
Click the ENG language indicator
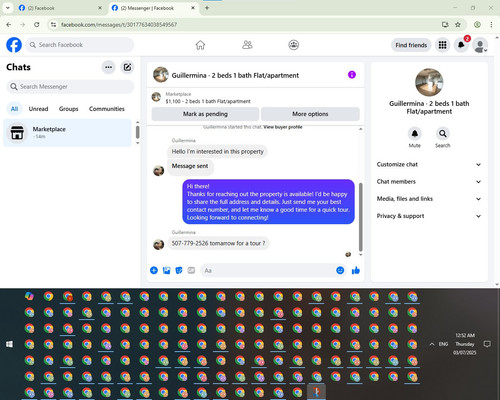pyautogui.click(x=443, y=344)
